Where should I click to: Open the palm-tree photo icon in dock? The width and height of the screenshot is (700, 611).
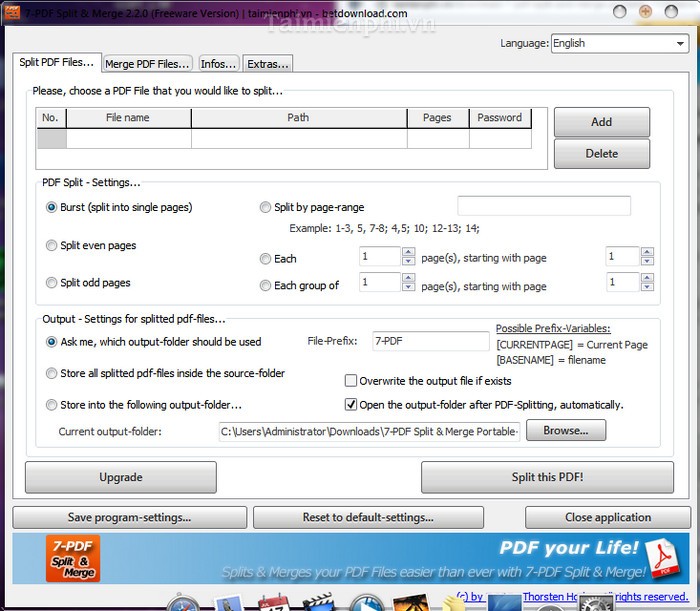tap(412, 603)
